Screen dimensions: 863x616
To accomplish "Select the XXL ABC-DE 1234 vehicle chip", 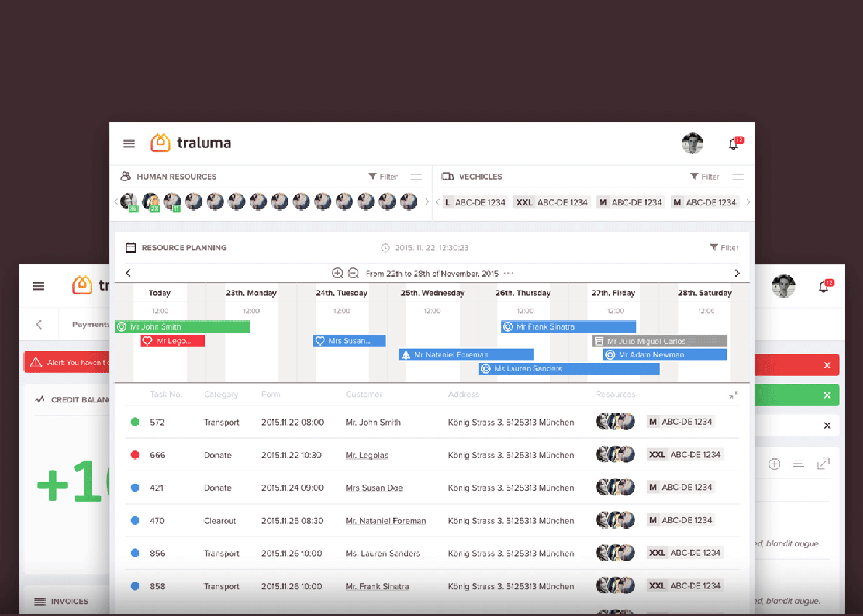I will click(552, 202).
